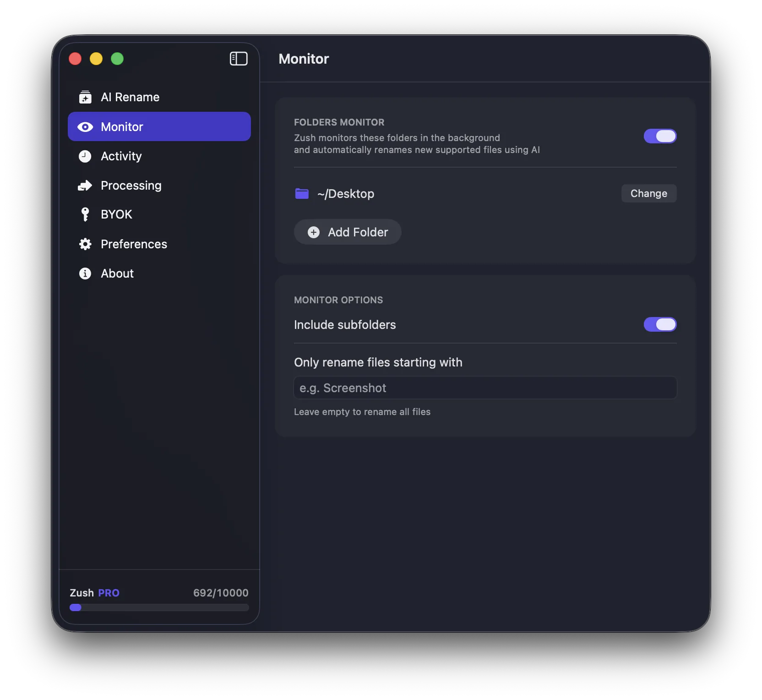Click the blue folder icon near ~/Desktop

click(302, 193)
